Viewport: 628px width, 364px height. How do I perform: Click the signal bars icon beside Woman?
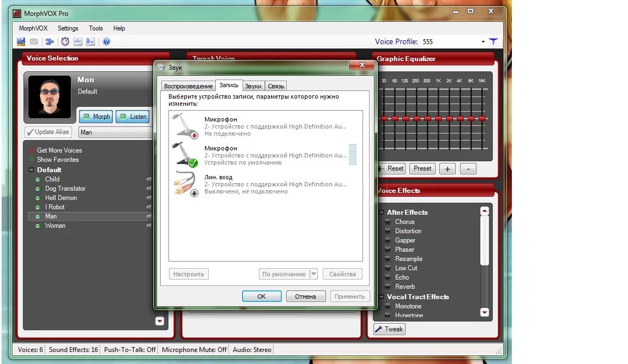point(149,226)
